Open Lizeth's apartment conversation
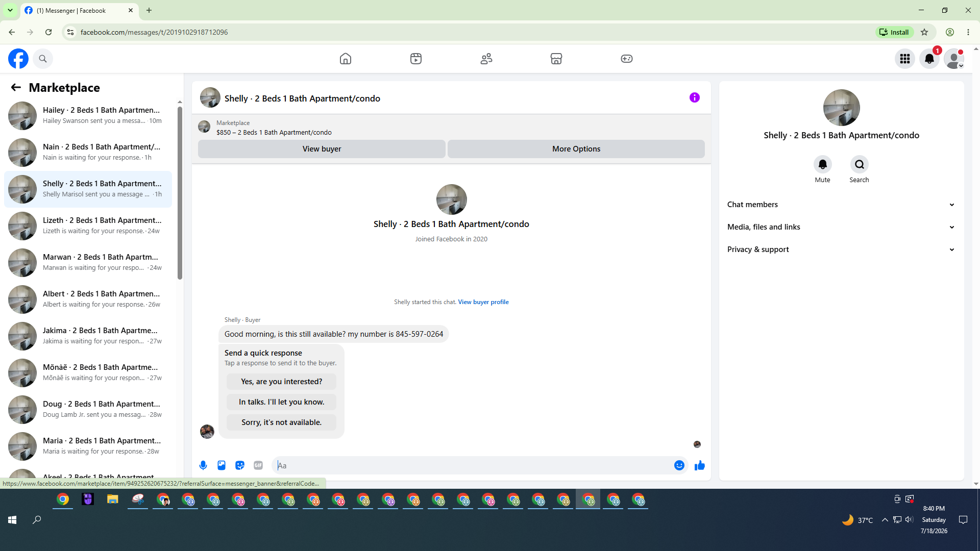 88,226
